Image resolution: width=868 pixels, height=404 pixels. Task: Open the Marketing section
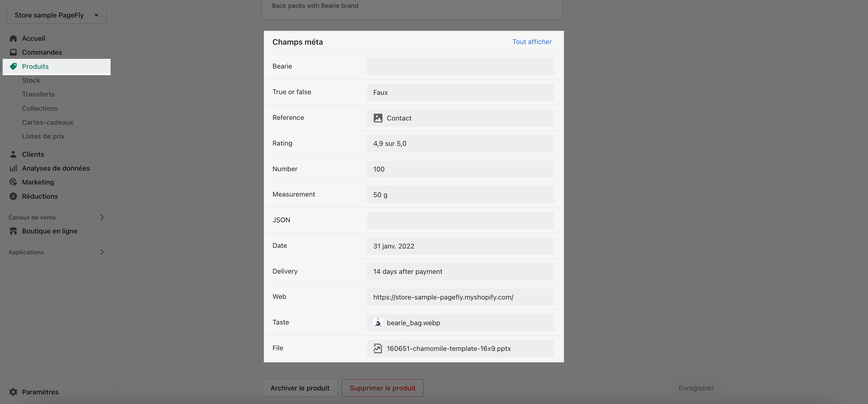pos(38,182)
